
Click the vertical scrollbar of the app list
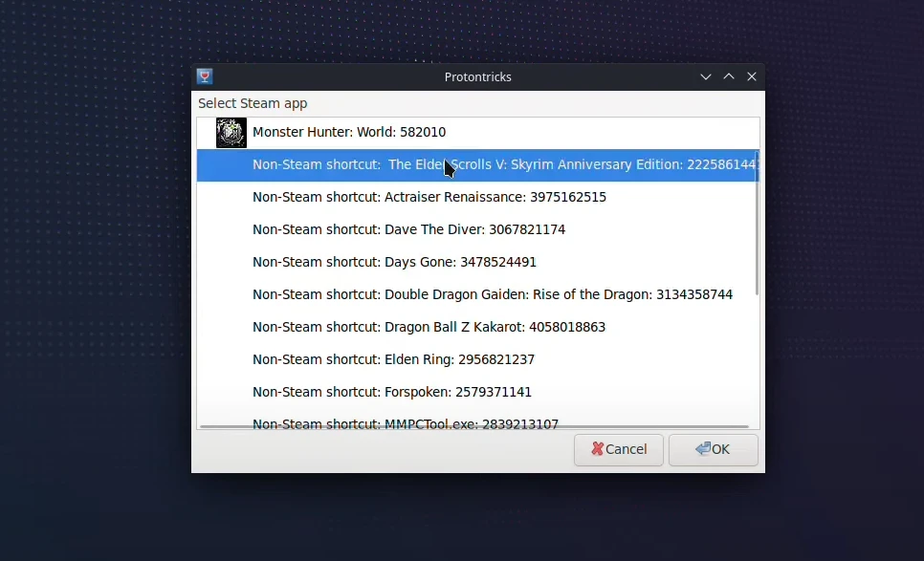click(757, 224)
